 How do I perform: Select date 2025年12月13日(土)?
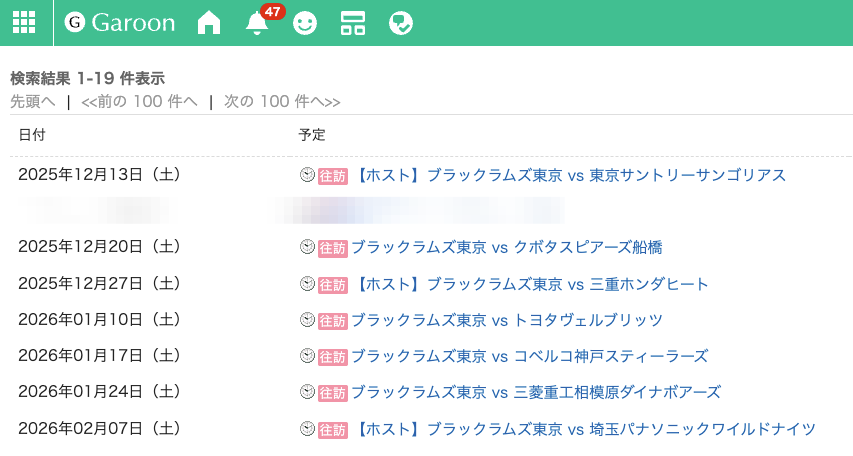click(99, 175)
